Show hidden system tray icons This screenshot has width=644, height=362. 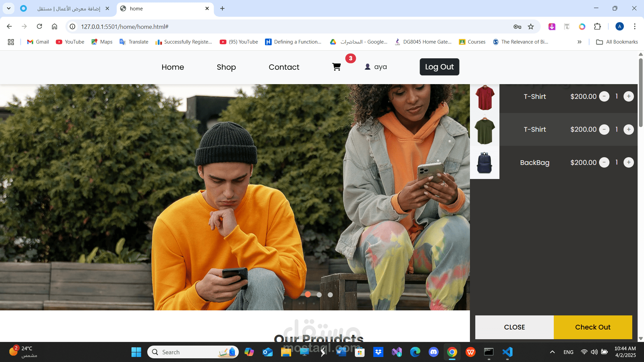(552, 352)
